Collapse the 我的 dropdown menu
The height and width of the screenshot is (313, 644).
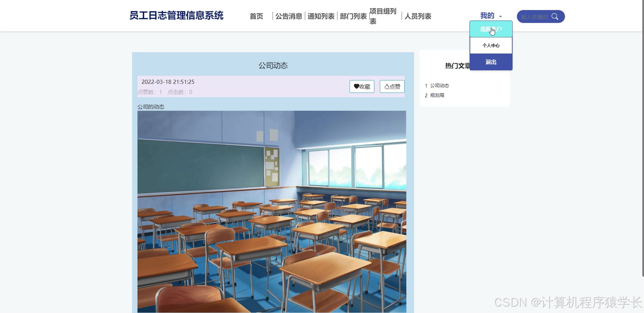click(x=491, y=15)
